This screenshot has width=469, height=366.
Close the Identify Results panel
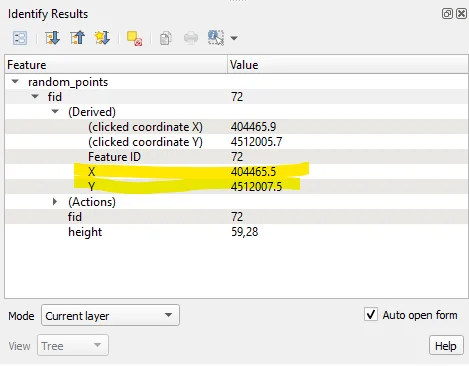coord(461,14)
